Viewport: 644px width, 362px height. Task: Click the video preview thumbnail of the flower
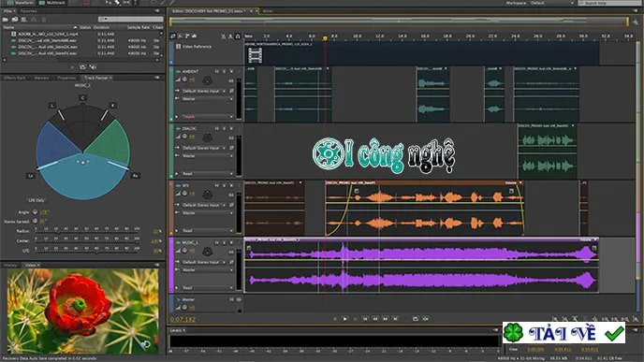pyautogui.click(x=82, y=311)
